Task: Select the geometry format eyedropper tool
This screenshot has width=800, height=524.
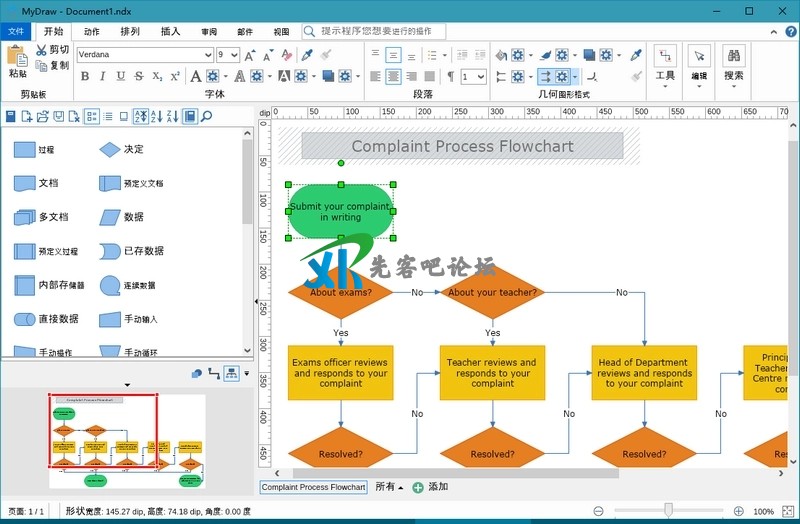Action: click(635, 55)
